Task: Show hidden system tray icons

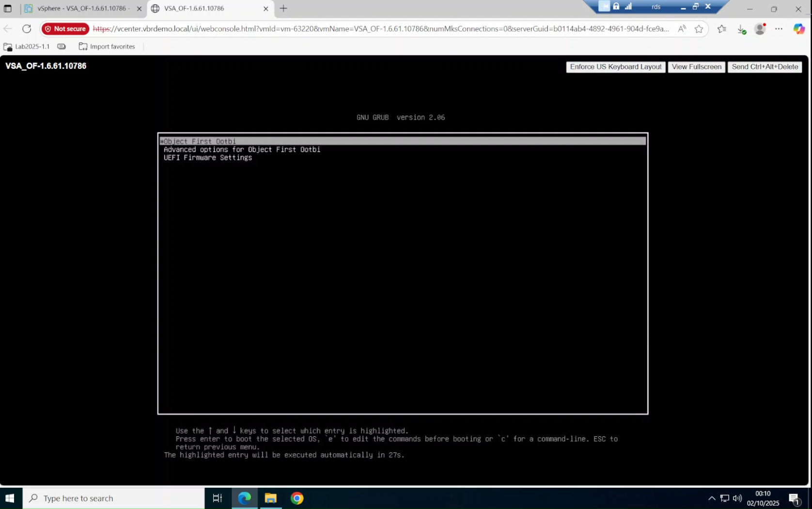Action: [711, 498]
